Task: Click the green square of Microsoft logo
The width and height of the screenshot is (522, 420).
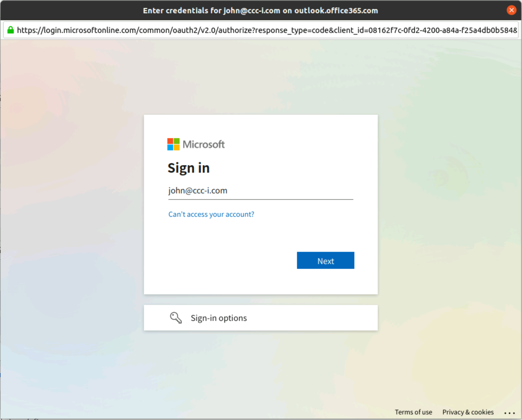Action: (x=176, y=141)
